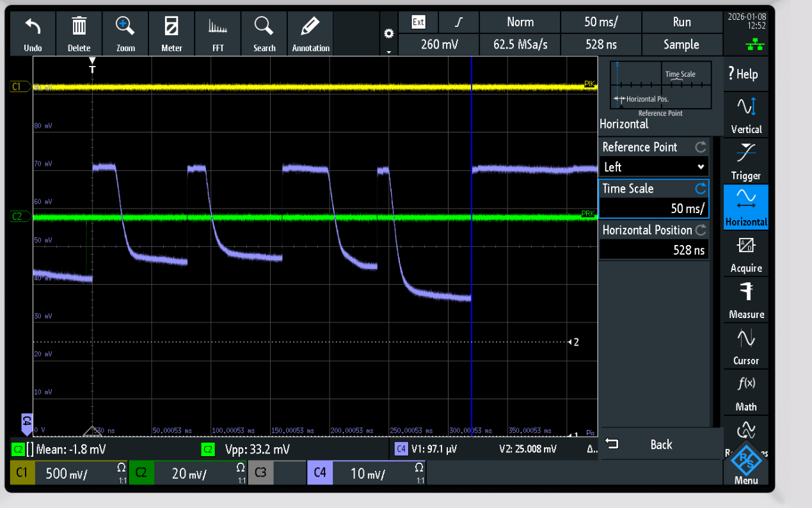Viewport: 812px width, 508px height.
Task: Expand the Reference Point dropdown showing Left
Action: pos(654,167)
